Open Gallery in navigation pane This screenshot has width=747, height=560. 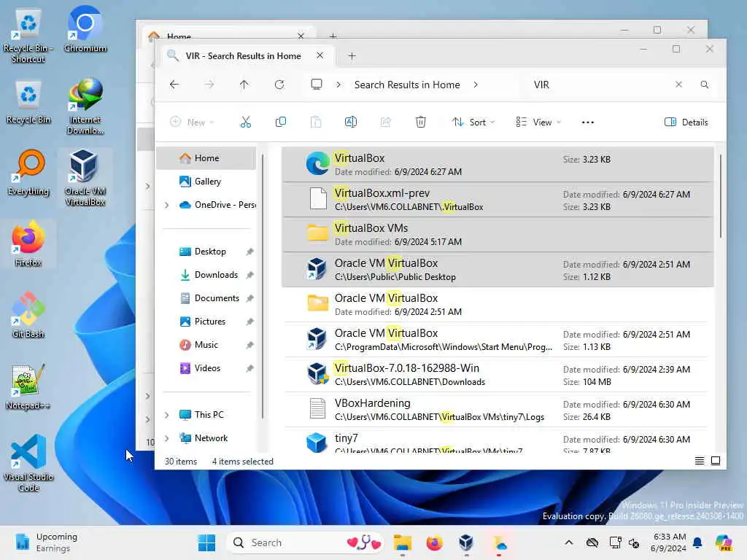[206, 182]
